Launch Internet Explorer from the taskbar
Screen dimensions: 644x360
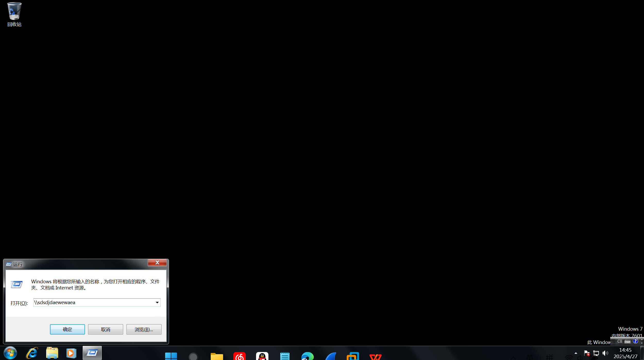[x=32, y=353]
